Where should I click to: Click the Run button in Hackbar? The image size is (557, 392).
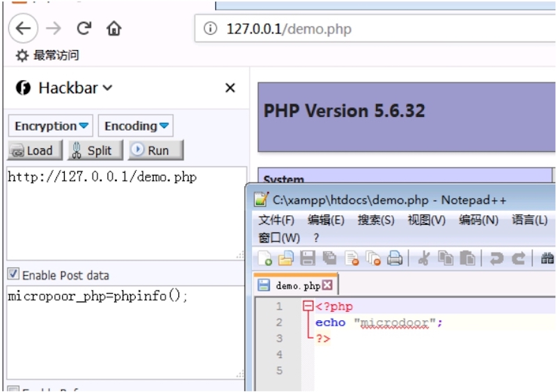click(155, 150)
